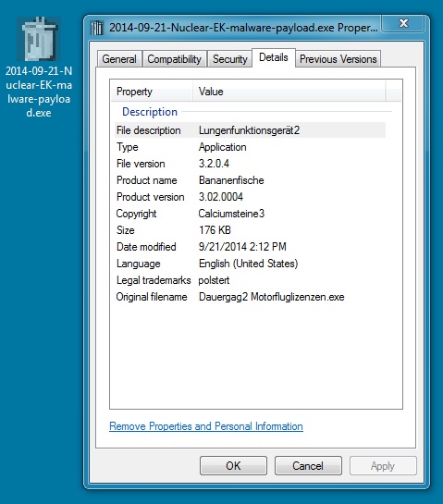
Task: Click the Value column header
Action: [289, 92]
